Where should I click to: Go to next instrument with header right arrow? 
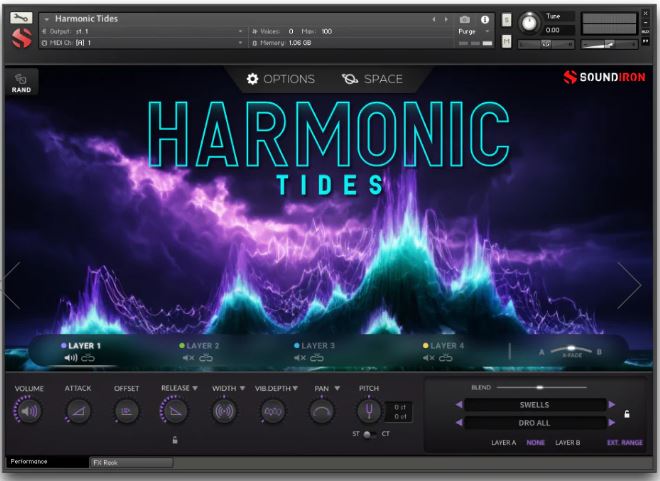[446, 19]
